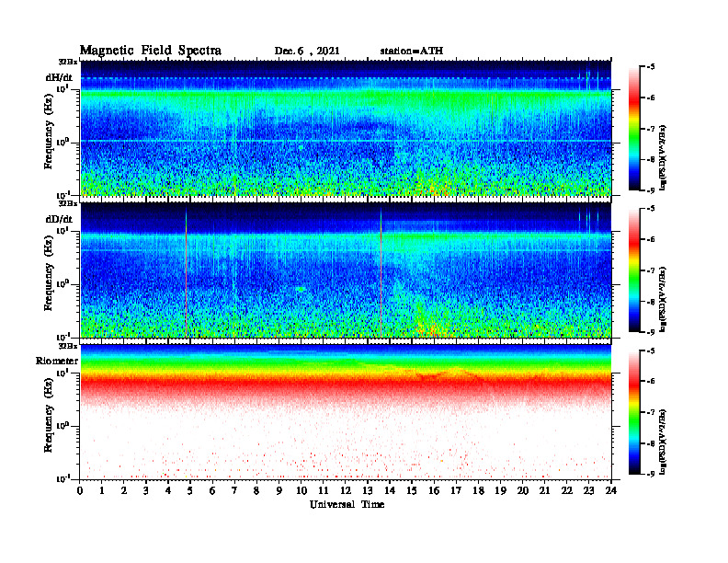Image resolution: width=728 pixels, height=563 pixels.
Task: Click the dH/dt spectrogram plot
Action: pyautogui.click(x=346, y=128)
